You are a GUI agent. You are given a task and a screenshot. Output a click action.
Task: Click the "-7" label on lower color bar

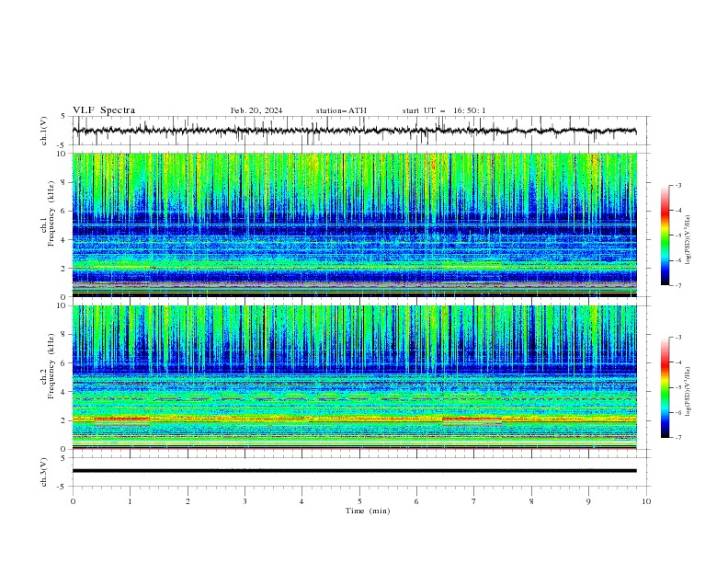[x=678, y=438]
